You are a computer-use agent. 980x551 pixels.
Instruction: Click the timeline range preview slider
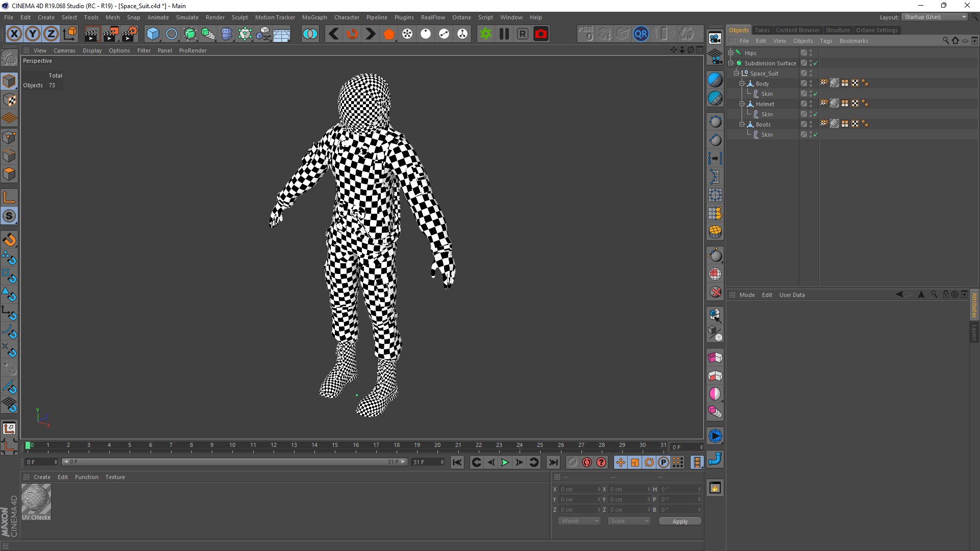(x=235, y=462)
